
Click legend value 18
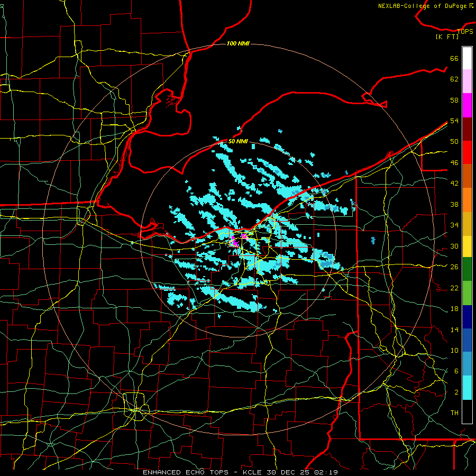click(454, 309)
